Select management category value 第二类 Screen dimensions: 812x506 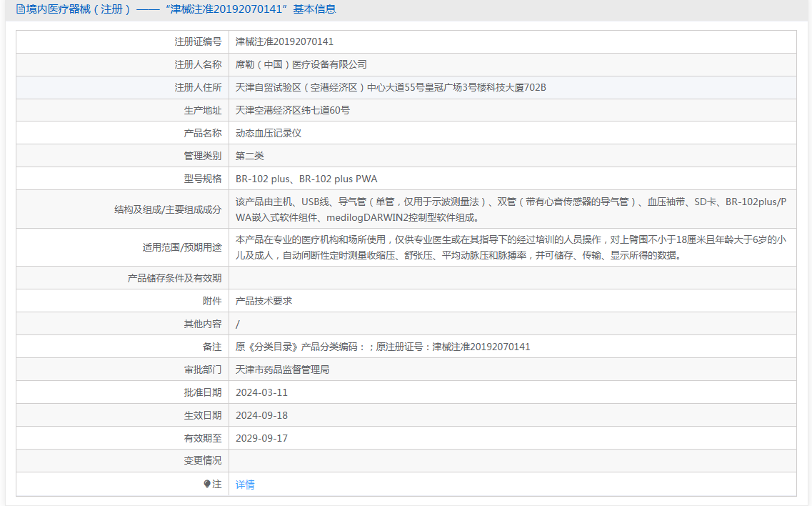click(250, 156)
